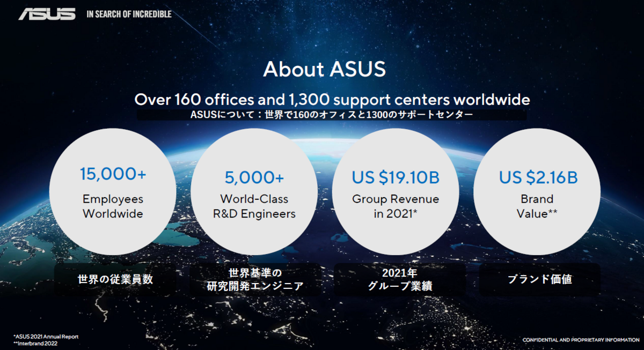644x350 pixels.
Task: Click 'Group Revenue in 2021*' label
Action: click(396, 206)
